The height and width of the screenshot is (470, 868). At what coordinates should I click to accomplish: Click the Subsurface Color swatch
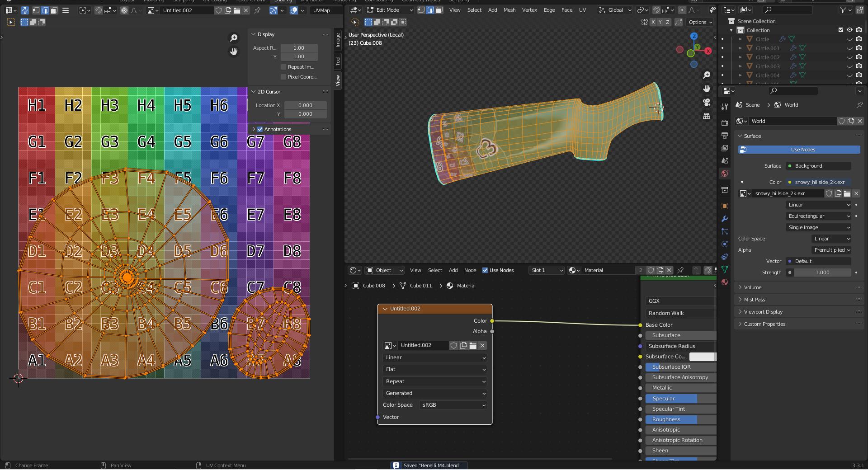(x=703, y=357)
